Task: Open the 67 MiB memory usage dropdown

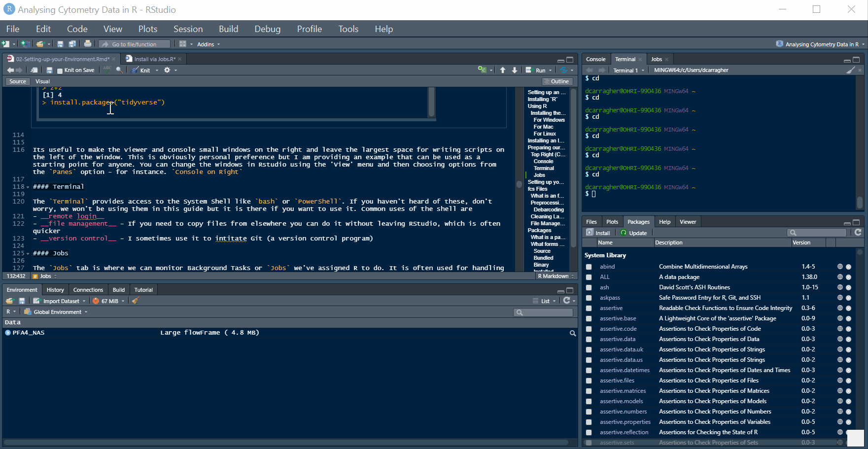Action: pyautogui.click(x=109, y=301)
